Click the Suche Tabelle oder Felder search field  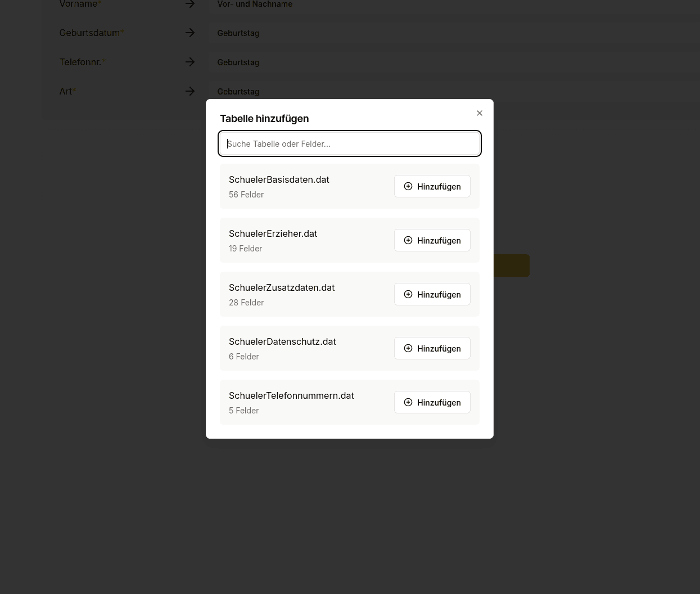click(350, 143)
